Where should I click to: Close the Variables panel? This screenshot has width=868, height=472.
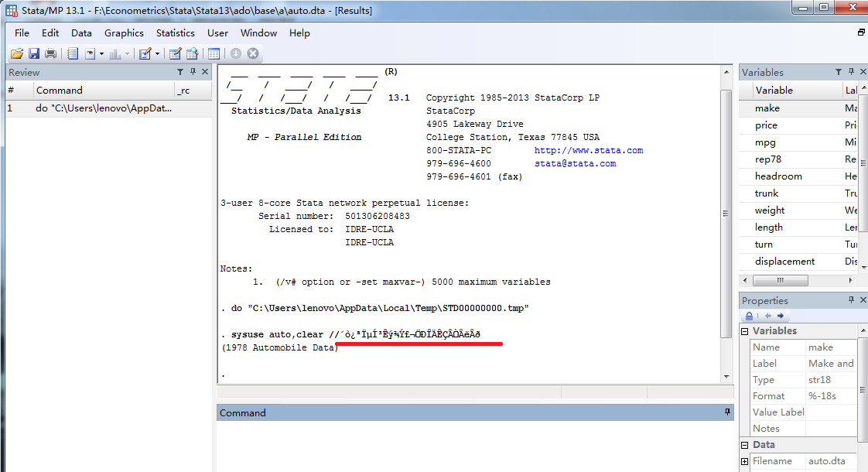(x=863, y=72)
